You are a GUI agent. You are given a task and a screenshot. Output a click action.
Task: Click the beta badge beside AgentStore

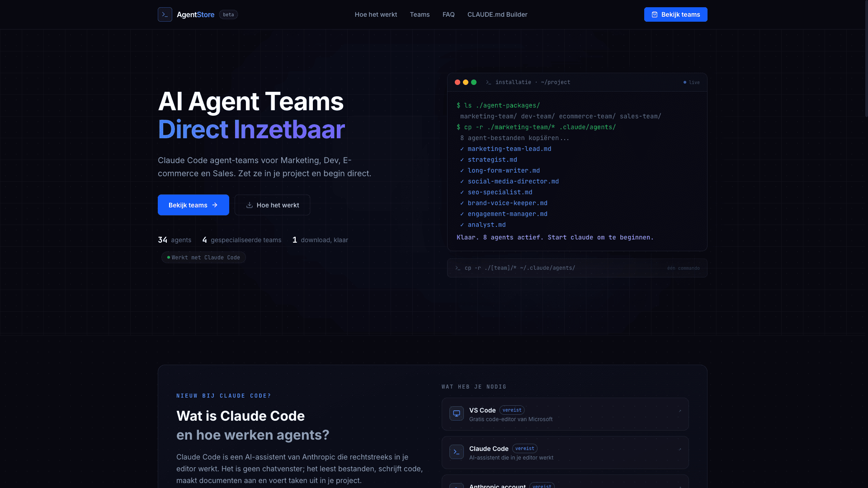point(228,14)
